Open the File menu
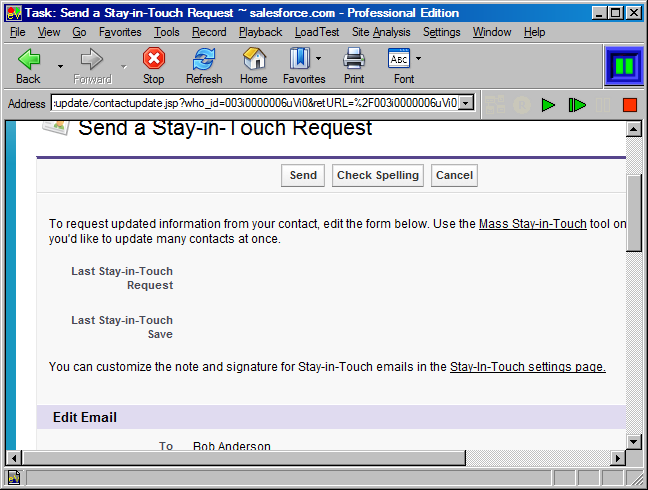 [18, 32]
